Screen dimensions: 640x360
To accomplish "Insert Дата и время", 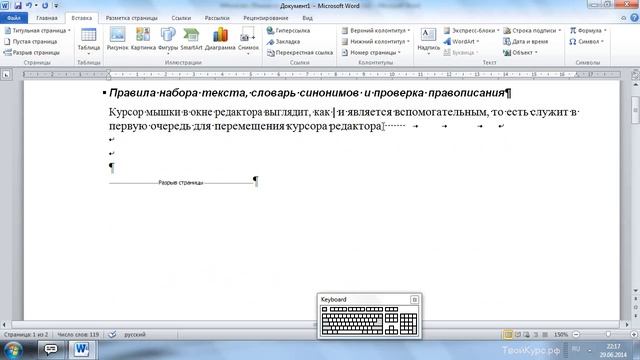I will pyautogui.click(x=525, y=42).
